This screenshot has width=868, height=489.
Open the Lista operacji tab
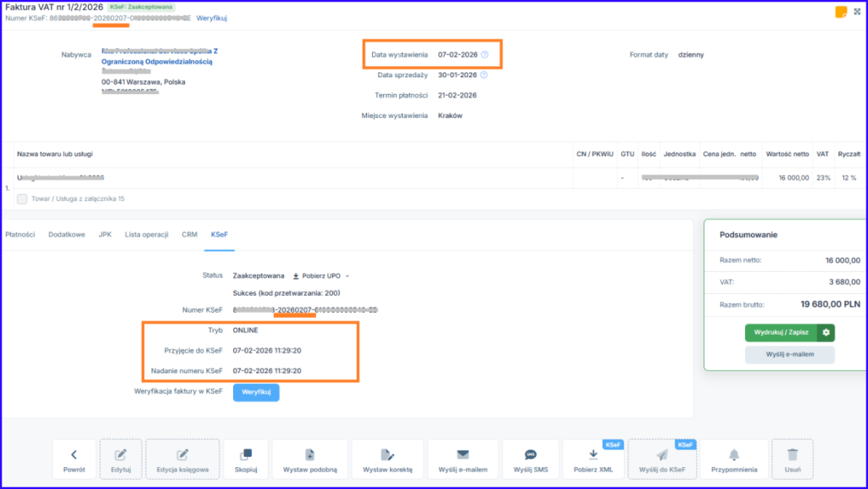coord(147,235)
